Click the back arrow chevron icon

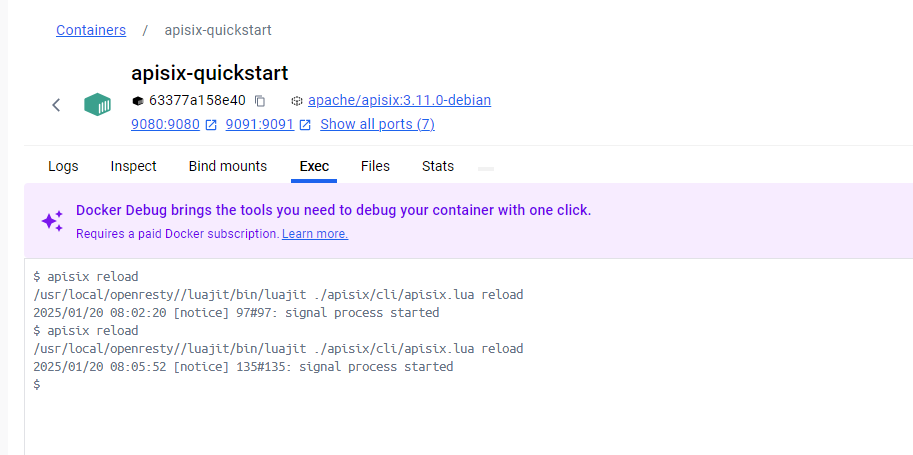(x=56, y=105)
